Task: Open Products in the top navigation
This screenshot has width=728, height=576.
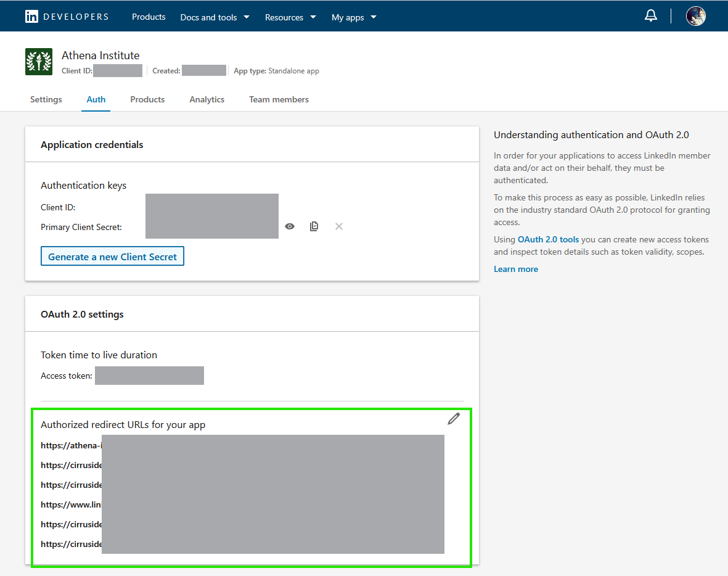Action: [149, 17]
